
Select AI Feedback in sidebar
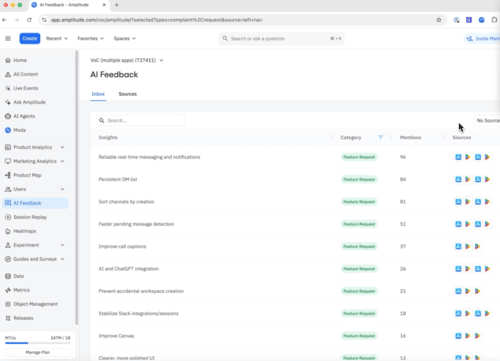35,203
